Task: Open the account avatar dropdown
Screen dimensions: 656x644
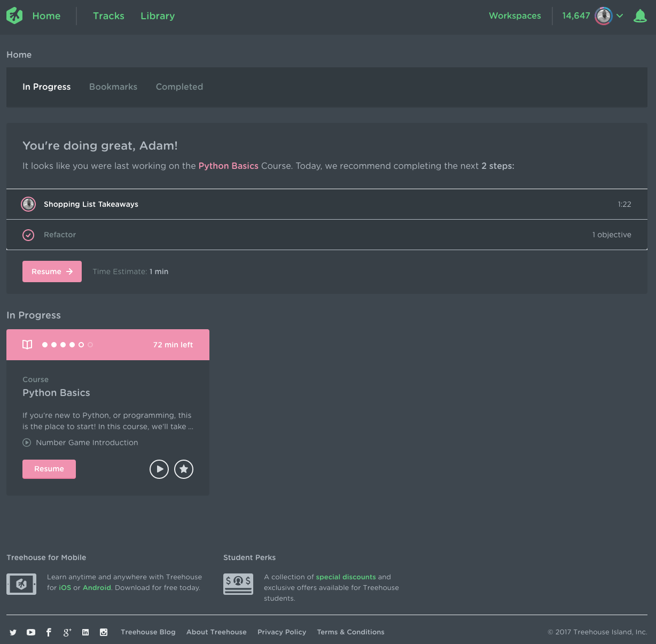Action: [x=604, y=15]
